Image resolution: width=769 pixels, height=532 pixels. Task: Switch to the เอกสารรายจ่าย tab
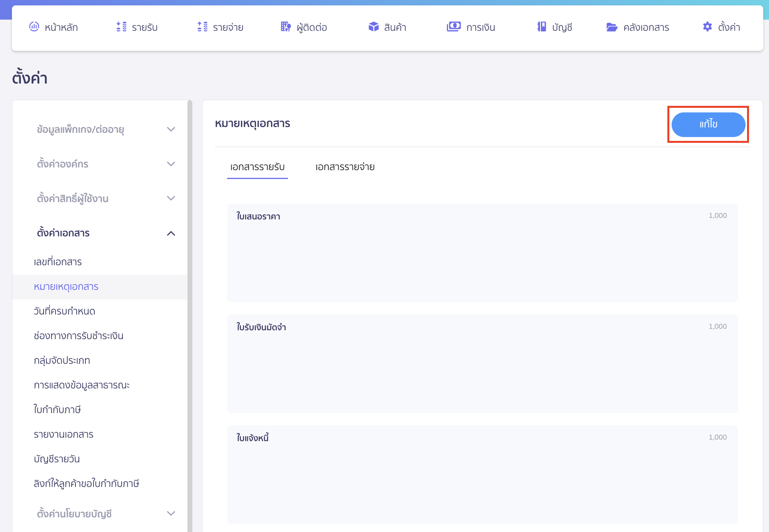pyautogui.click(x=345, y=167)
